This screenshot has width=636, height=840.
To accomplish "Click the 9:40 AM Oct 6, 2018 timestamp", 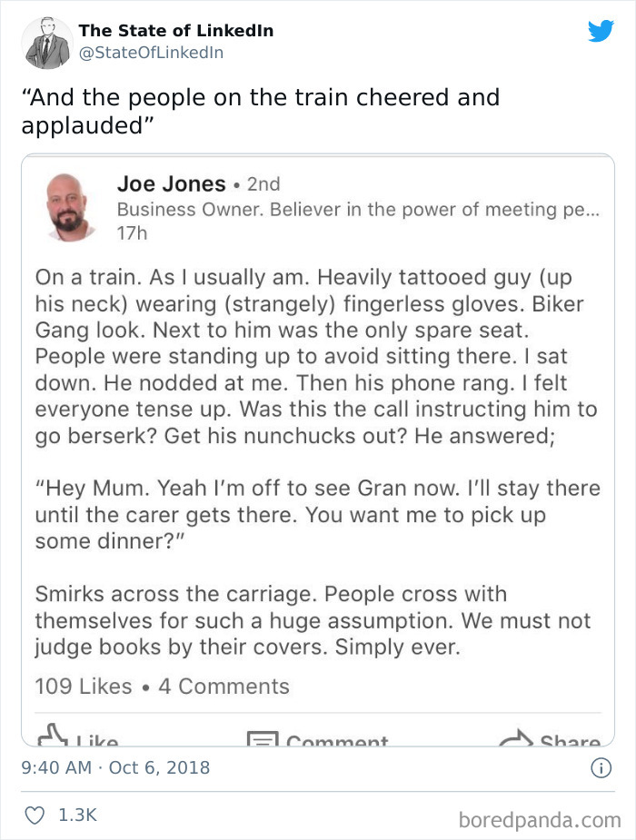I will click(115, 767).
